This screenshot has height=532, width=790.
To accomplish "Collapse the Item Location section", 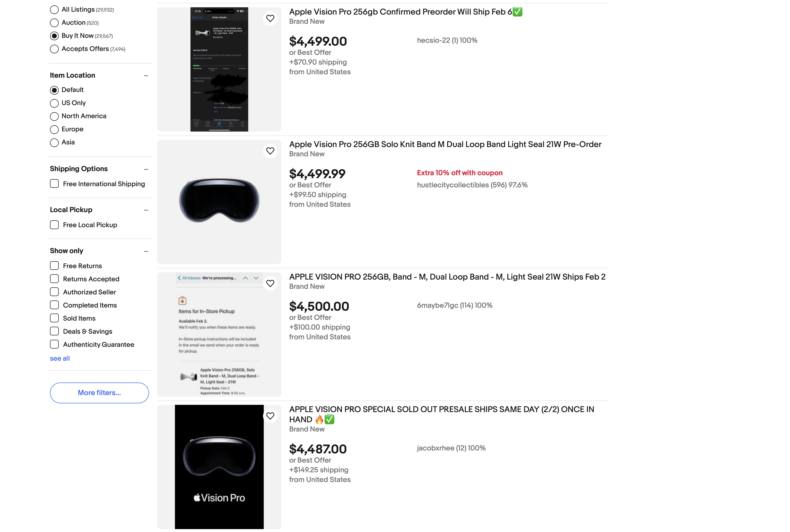I will (146, 75).
